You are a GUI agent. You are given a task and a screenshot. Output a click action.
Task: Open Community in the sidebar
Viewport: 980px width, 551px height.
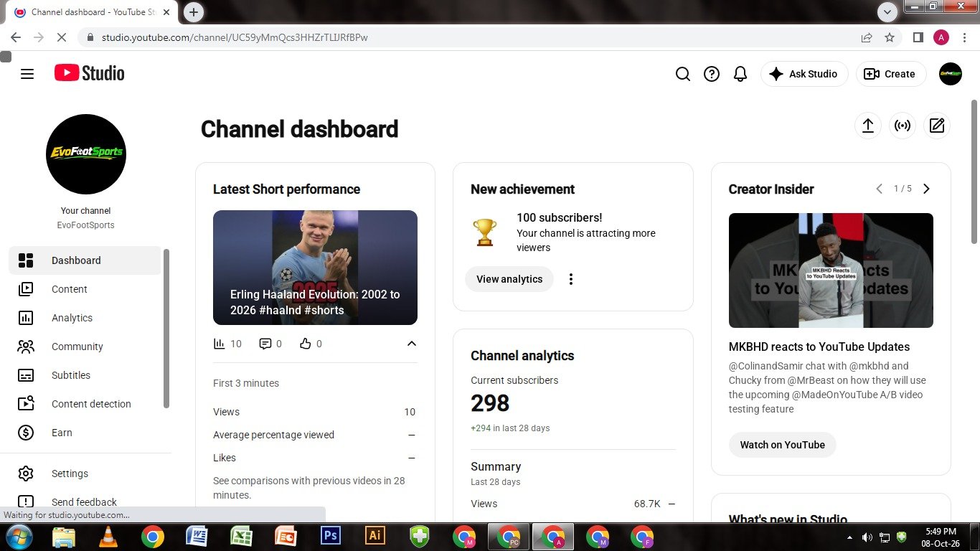85,347
